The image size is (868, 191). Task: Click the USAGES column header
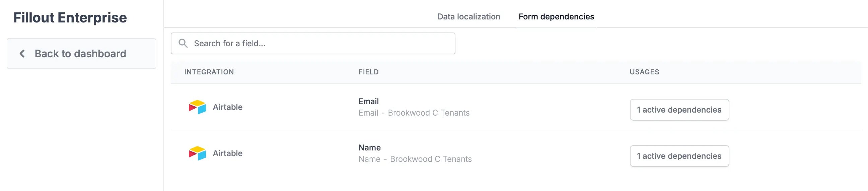click(x=644, y=72)
